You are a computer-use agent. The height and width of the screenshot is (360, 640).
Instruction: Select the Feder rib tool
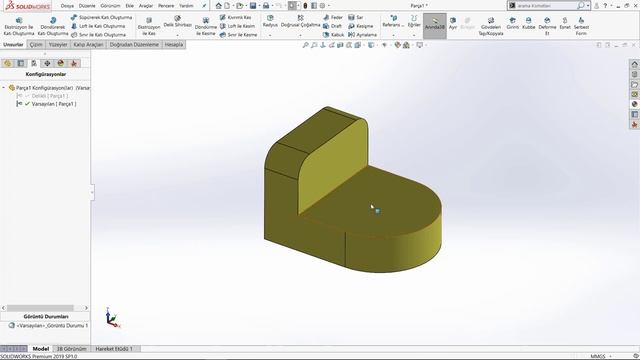tap(333, 18)
